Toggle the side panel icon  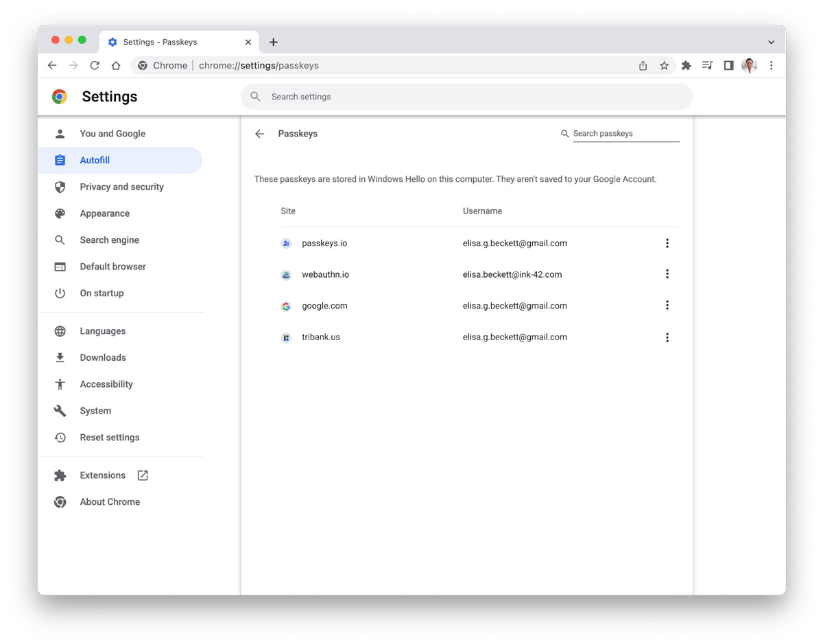coord(728,65)
